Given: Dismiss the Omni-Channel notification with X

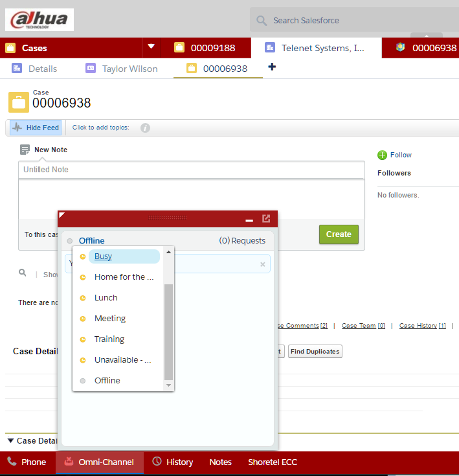Looking at the screenshot, I should tap(263, 264).
